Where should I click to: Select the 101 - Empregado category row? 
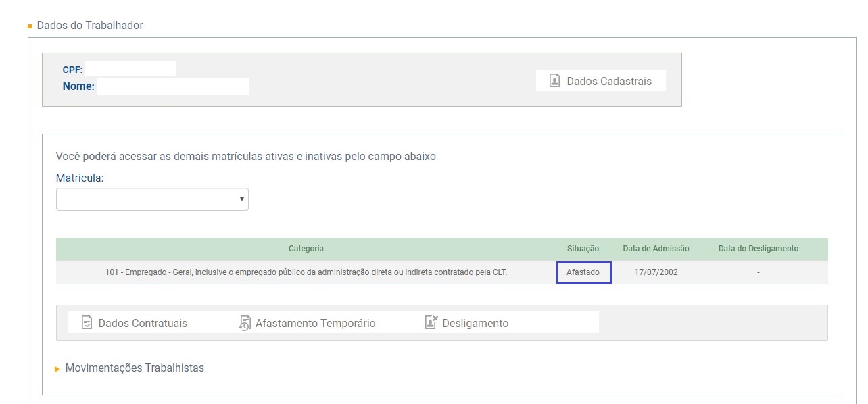tap(306, 273)
